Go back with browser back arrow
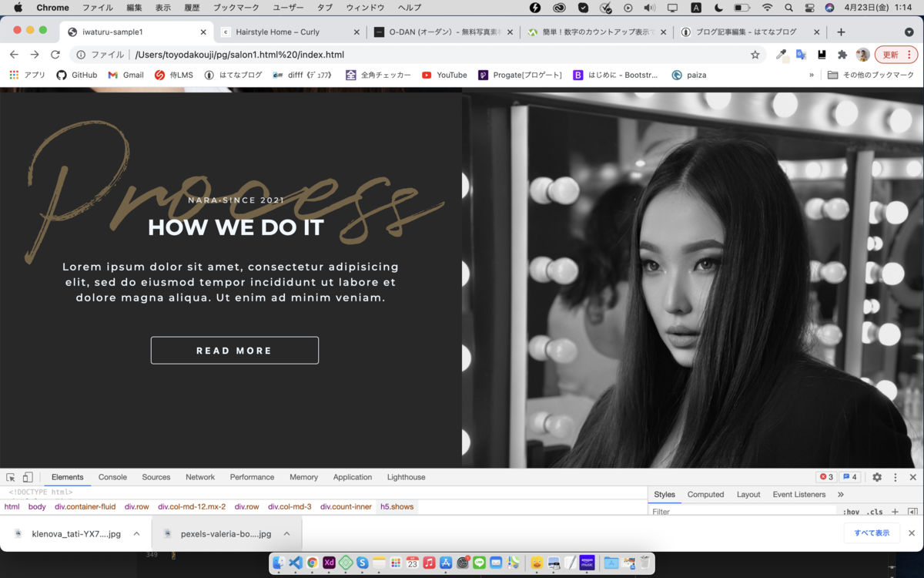924x578 pixels. coord(14,55)
